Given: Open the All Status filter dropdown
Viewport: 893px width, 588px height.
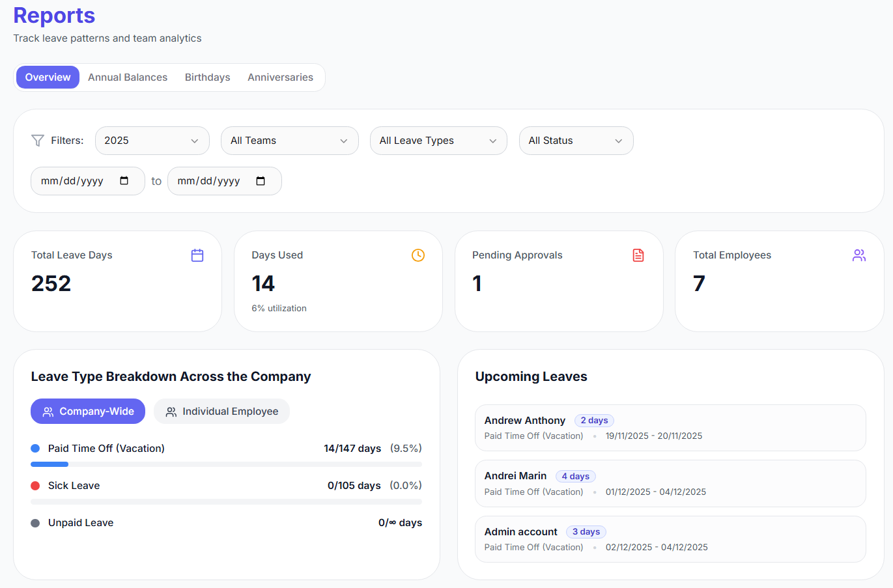Looking at the screenshot, I should click(576, 141).
